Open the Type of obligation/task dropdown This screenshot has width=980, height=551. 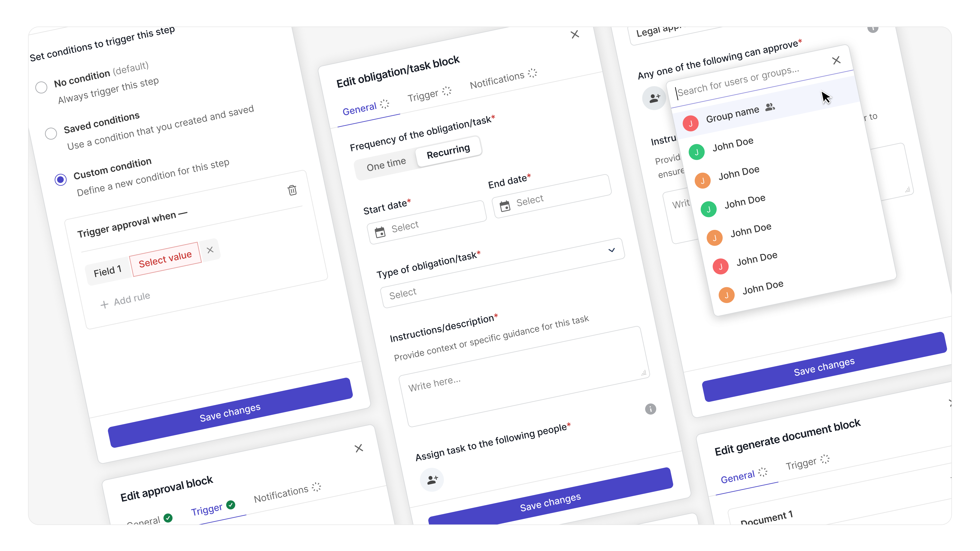(612, 250)
